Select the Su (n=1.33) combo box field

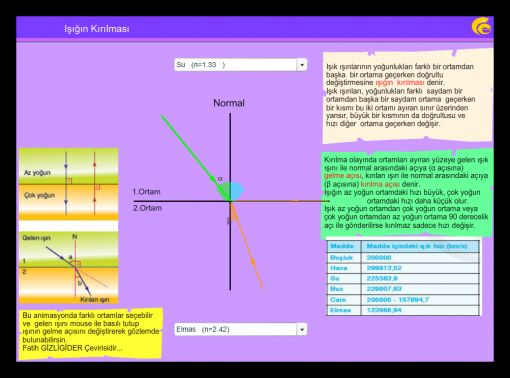point(240,65)
